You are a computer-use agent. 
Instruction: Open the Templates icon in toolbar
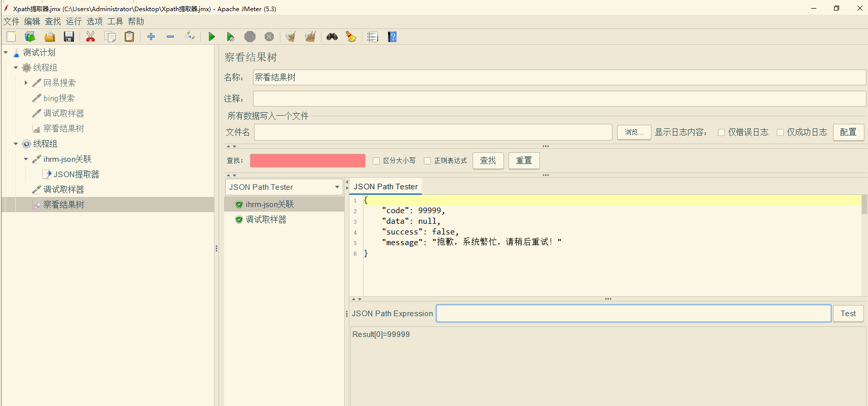30,37
